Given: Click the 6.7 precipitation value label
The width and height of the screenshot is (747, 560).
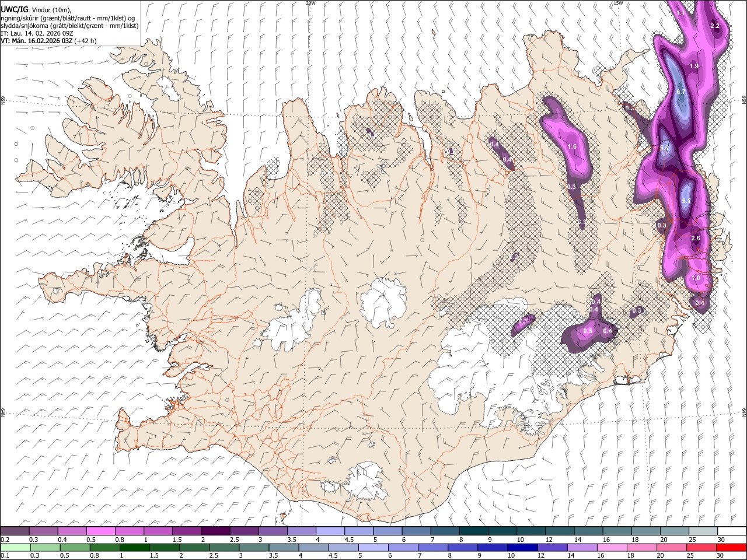Looking at the screenshot, I should pos(681,92).
